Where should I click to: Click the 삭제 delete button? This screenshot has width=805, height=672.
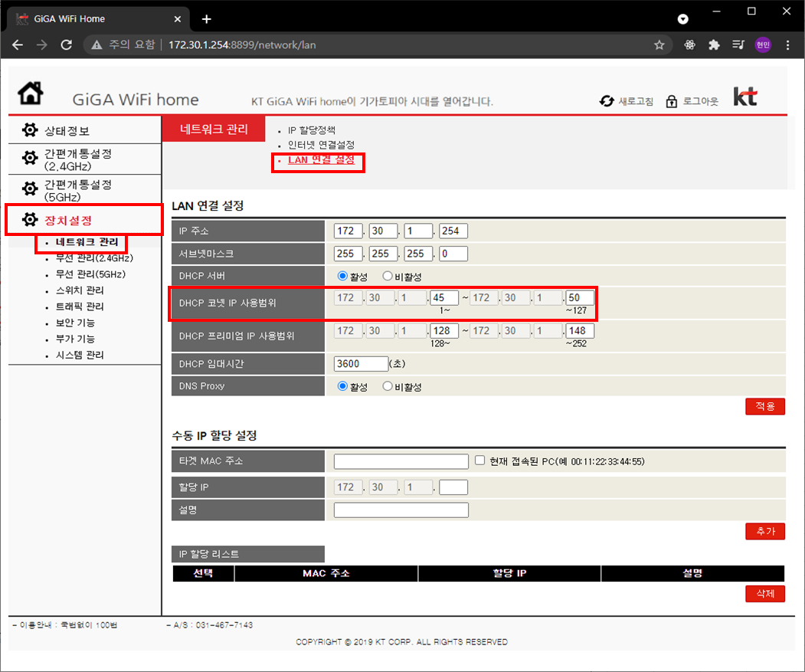click(765, 593)
